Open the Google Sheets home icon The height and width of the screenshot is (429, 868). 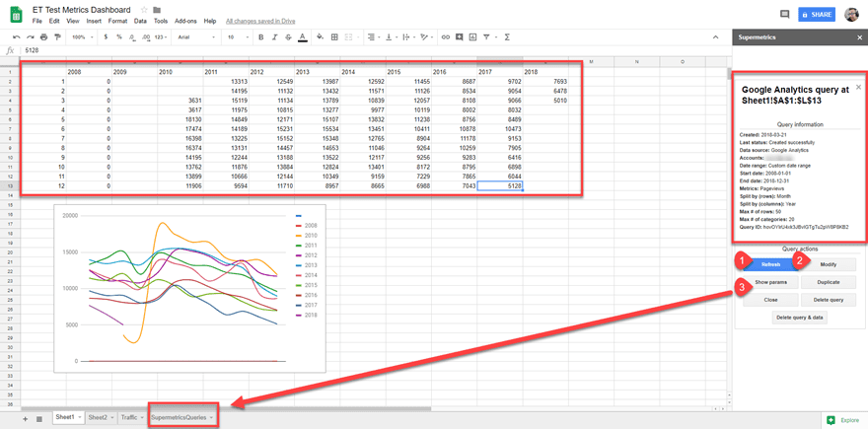[x=16, y=15]
